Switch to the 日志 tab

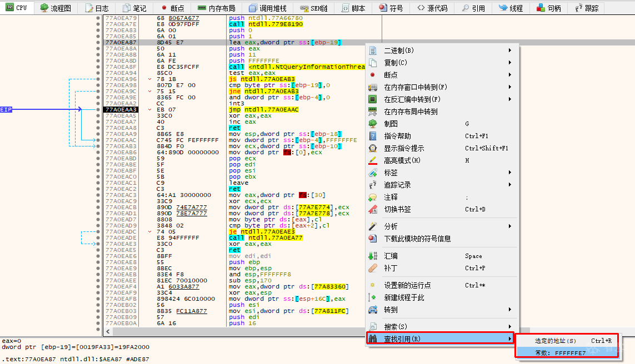pyautogui.click(x=97, y=8)
